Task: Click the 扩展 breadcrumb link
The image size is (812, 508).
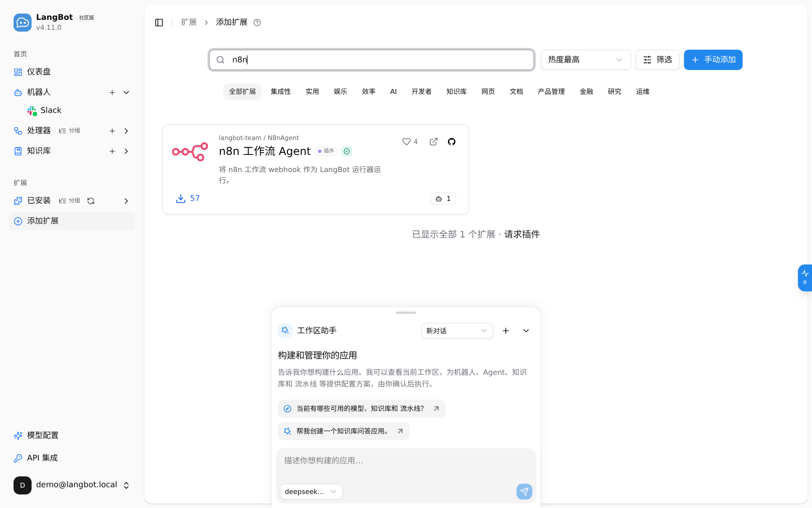Action: [189, 22]
